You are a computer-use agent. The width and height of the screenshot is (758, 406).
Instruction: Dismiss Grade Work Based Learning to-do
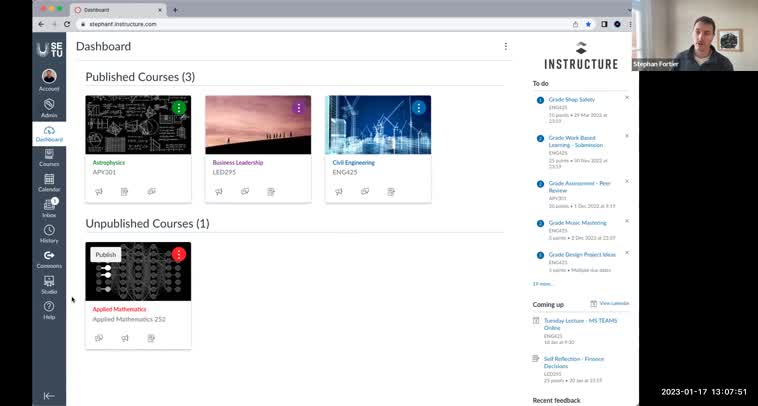tap(627, 136)
